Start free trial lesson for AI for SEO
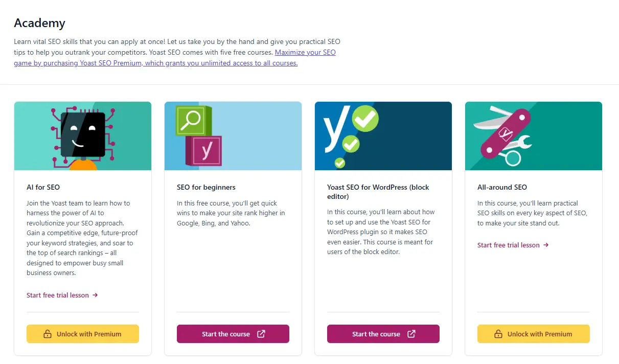Viewport: 619px width, 364px height. tap(58, 295)
